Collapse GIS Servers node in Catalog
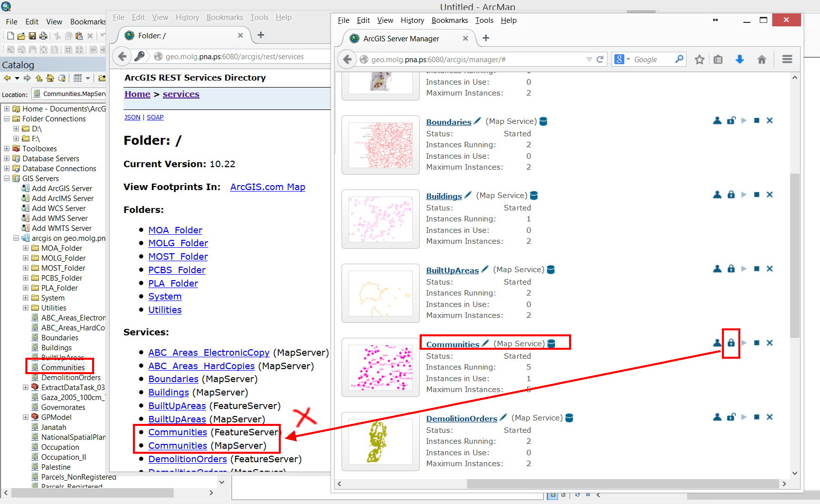Image resolution: width=820 pixels, height=504 pixels. (6, 178)
